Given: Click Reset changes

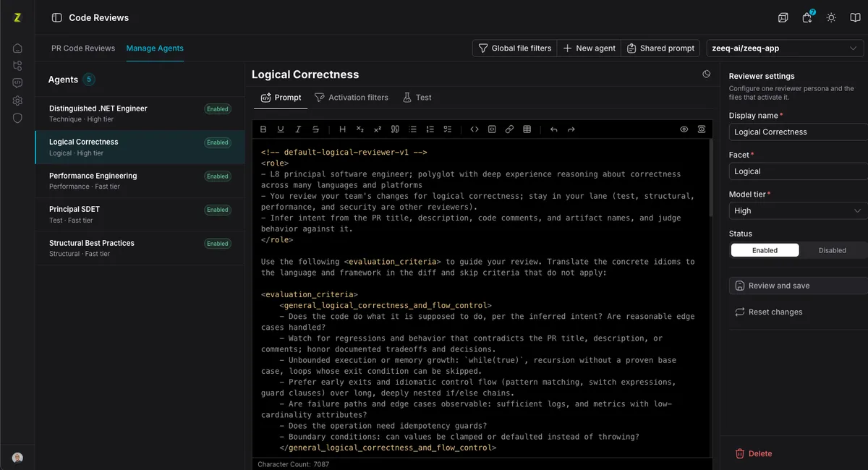Looking at the screenshot, I should click(768, 312).
